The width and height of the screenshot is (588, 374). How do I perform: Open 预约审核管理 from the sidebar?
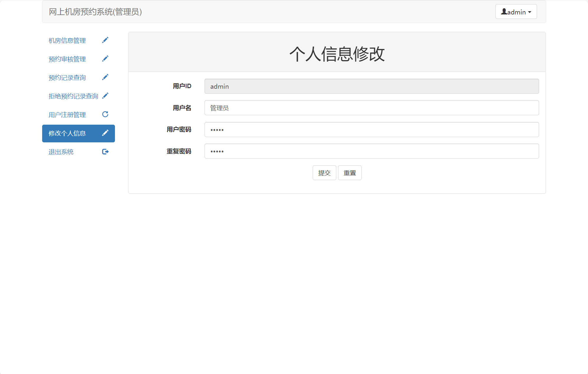(67, 59)
